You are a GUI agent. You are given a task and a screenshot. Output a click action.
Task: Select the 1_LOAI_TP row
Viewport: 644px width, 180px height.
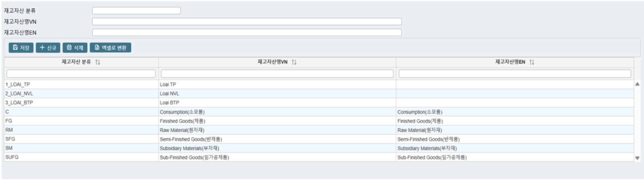click(18, 85)
